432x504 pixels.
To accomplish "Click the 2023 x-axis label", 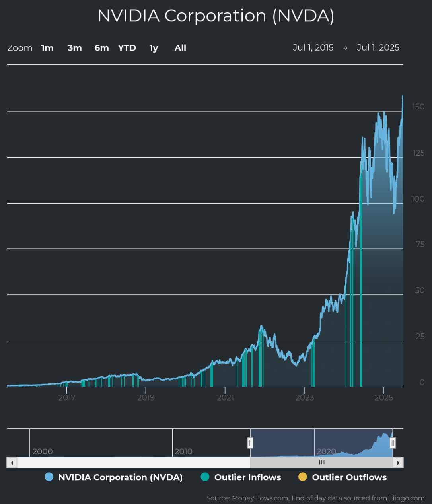I will 305,397.
